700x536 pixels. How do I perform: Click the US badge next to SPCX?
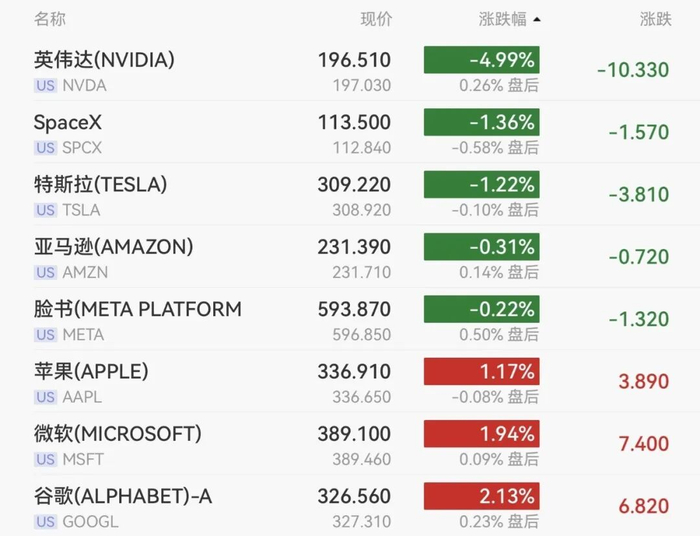[x=46, y=148]
